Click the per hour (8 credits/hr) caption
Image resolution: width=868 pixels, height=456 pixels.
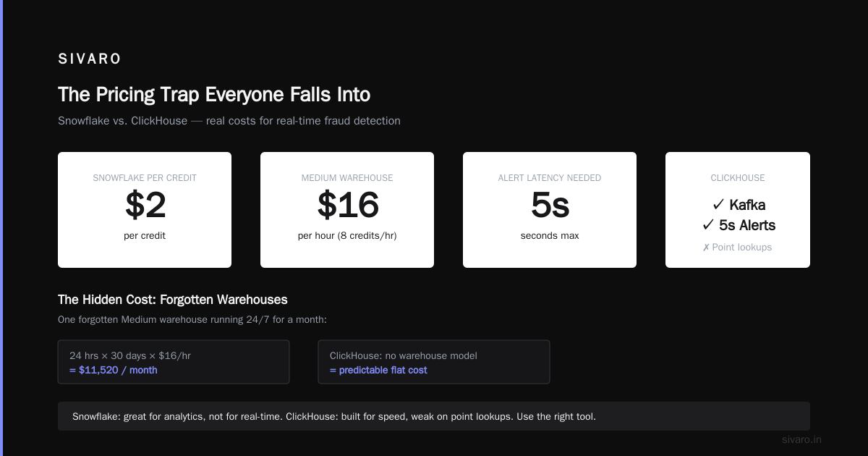[347, 236]
